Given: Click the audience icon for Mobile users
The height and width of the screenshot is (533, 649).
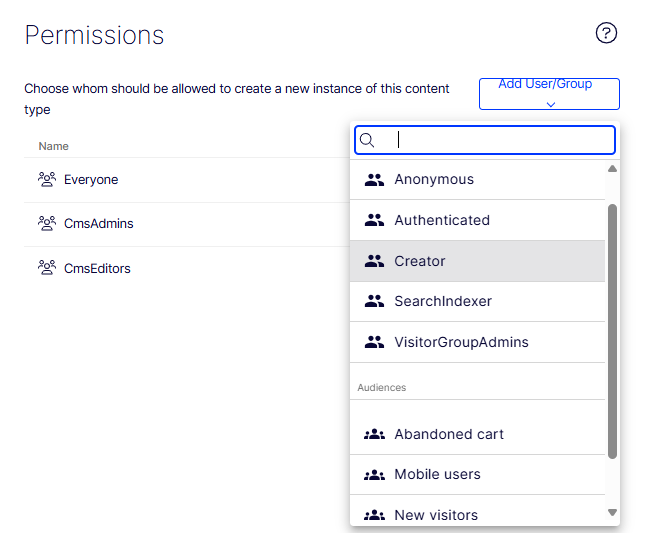Looking at the screenshot, I should pos(374,474).
